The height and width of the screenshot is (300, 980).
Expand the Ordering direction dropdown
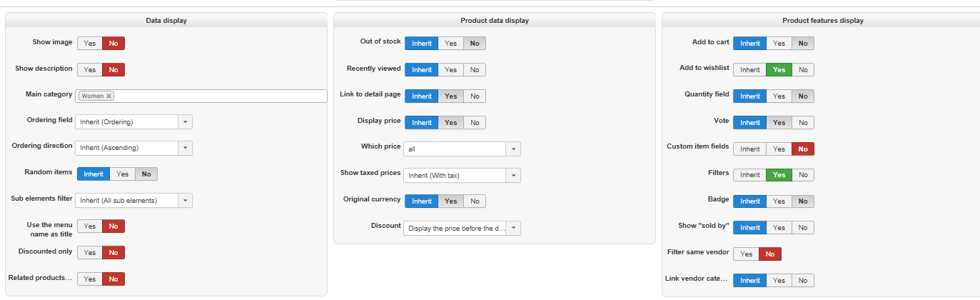click(x=185, y=148)
